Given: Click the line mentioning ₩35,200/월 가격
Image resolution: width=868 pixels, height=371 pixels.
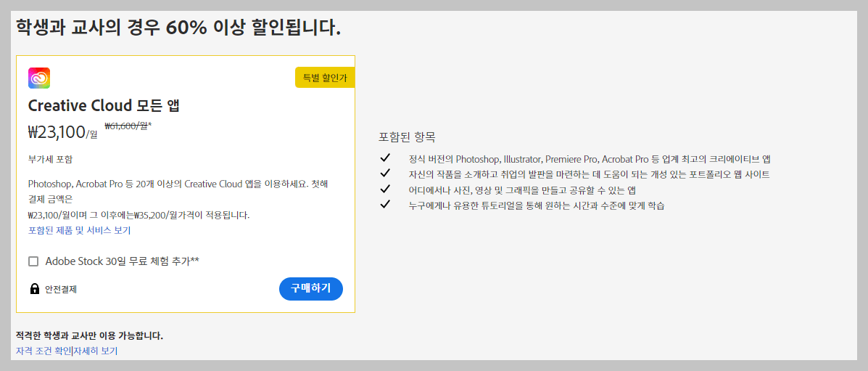Looking at the screenshot, I should (139, 215).
